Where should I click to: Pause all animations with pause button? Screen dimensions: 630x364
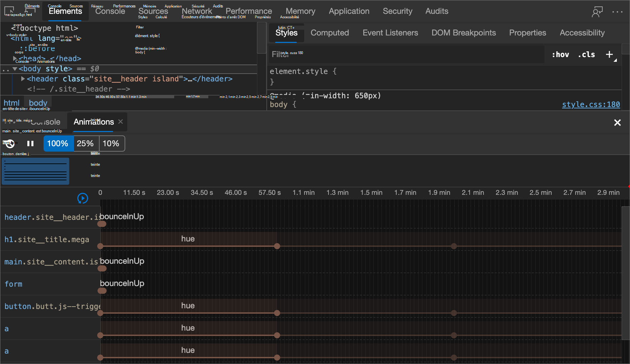30,144
